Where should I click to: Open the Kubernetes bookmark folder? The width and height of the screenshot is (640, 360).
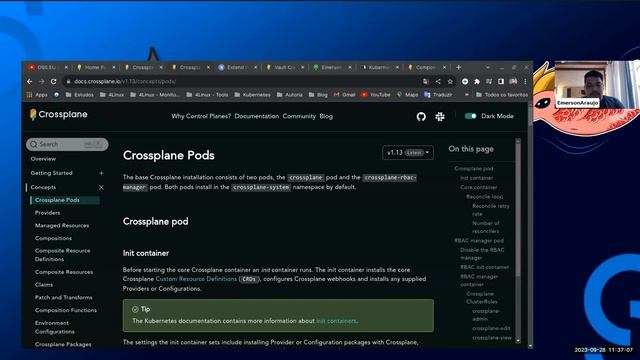pyautogui.click(x=252, y=95)
